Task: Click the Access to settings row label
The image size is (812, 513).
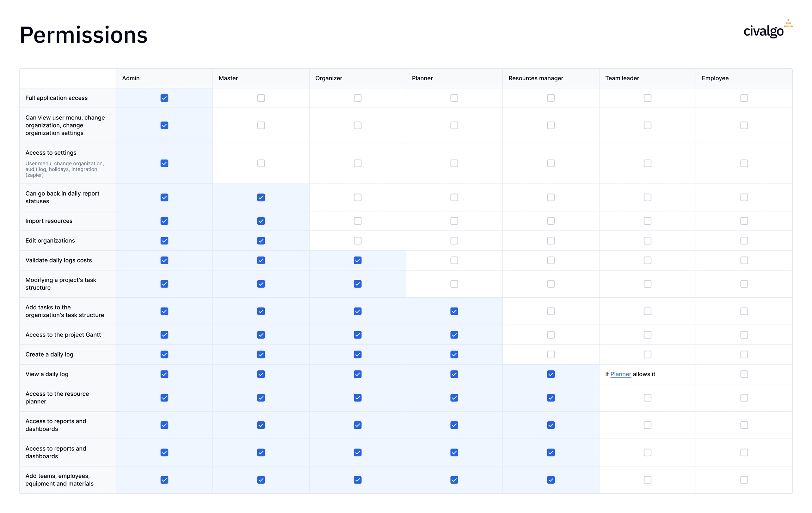Action: tap(51, 153)
